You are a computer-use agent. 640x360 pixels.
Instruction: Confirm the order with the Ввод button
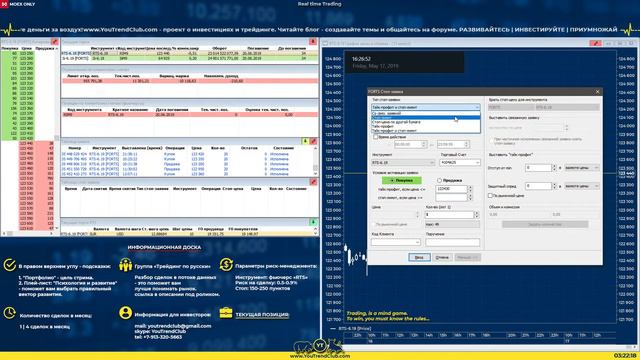pyautogui.click(x=419, y=257)
